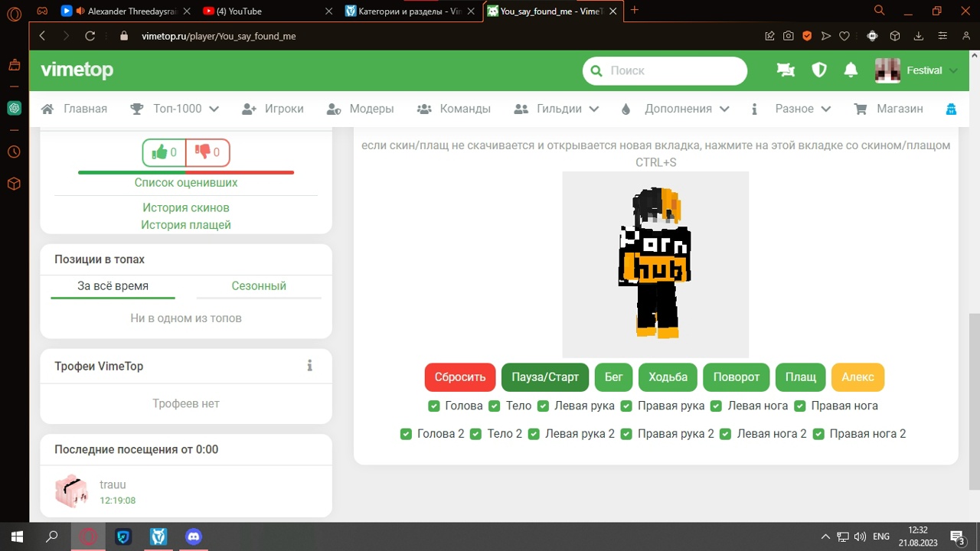This screenshot has width=980, height=551.
Task: Toggle the Левая рука checkbox
Action: point(544,406)
